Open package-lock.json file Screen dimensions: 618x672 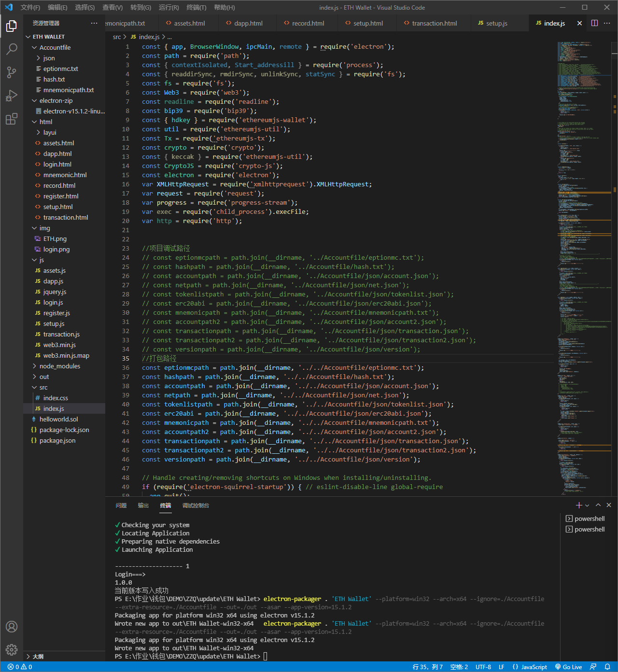[x=64, y=430]
